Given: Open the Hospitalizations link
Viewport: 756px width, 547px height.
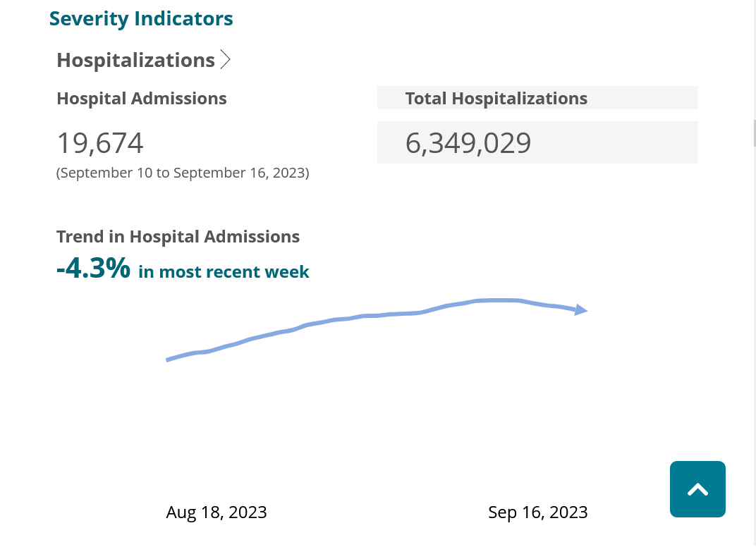Looking at the screenshot, I should tap(135, 60).
